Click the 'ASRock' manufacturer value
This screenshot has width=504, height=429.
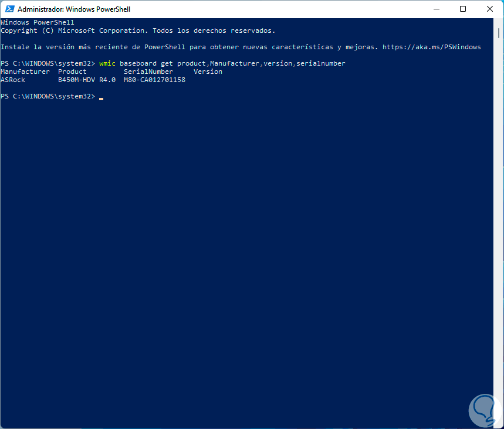click(13, 80)
